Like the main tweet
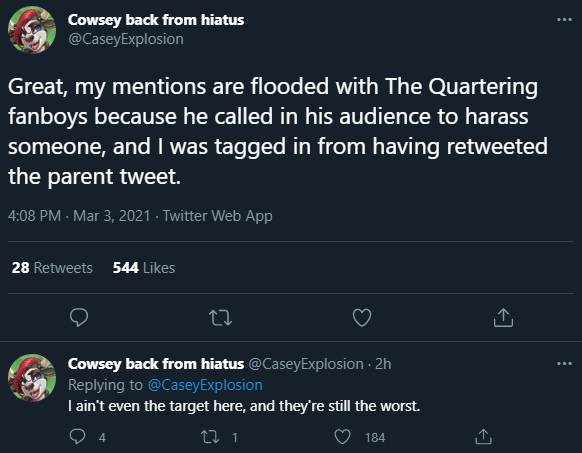 tap(362, 317)
